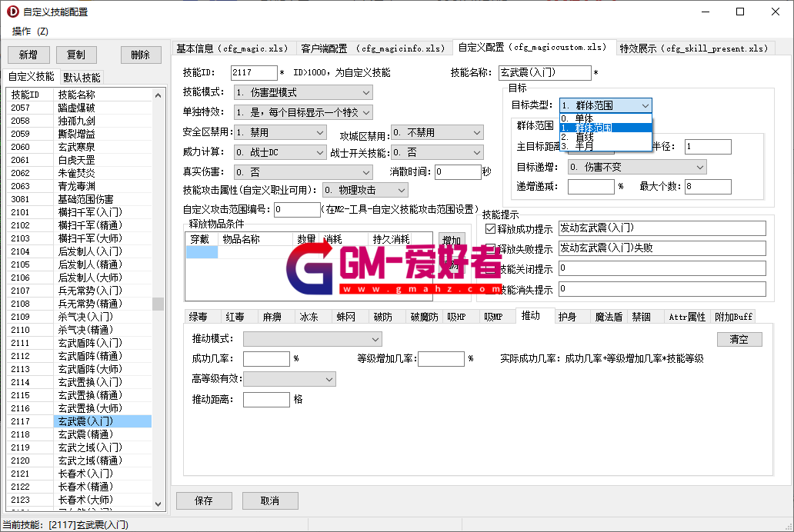Click the 最大个数 input field

(707, 187)
